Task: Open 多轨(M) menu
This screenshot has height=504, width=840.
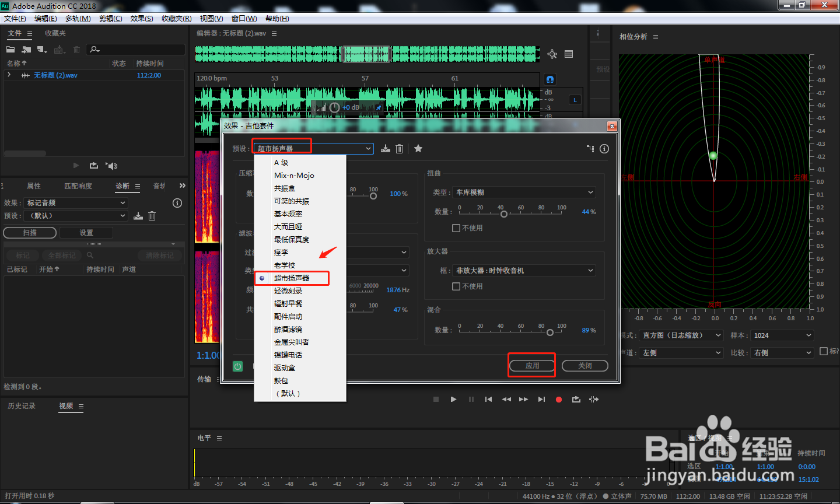Action: click(78, 19)
